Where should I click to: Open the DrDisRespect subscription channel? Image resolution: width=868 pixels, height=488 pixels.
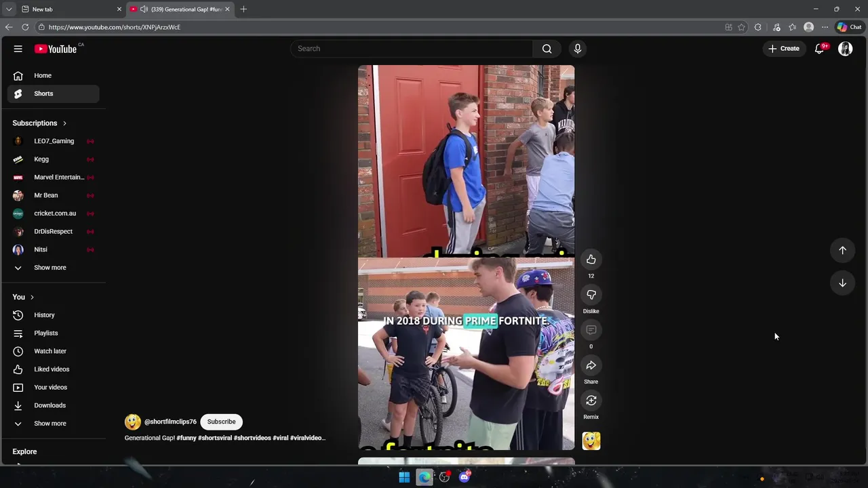coord(53,232)
